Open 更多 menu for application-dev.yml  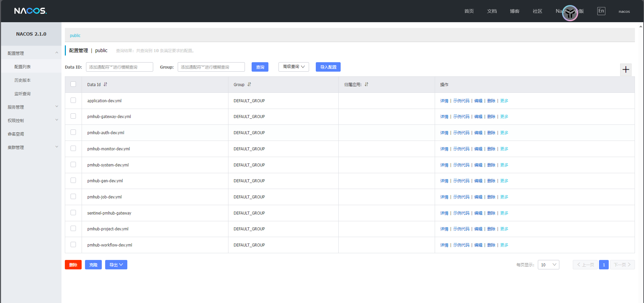[504, 101]
